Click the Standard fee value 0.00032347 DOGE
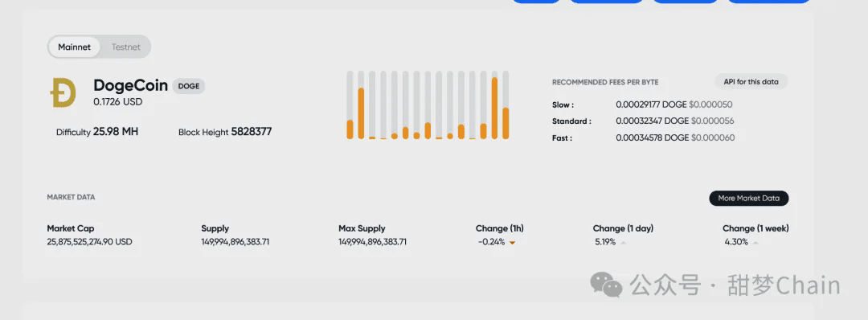Screen dimensions: 868x320 pos(652,121)
